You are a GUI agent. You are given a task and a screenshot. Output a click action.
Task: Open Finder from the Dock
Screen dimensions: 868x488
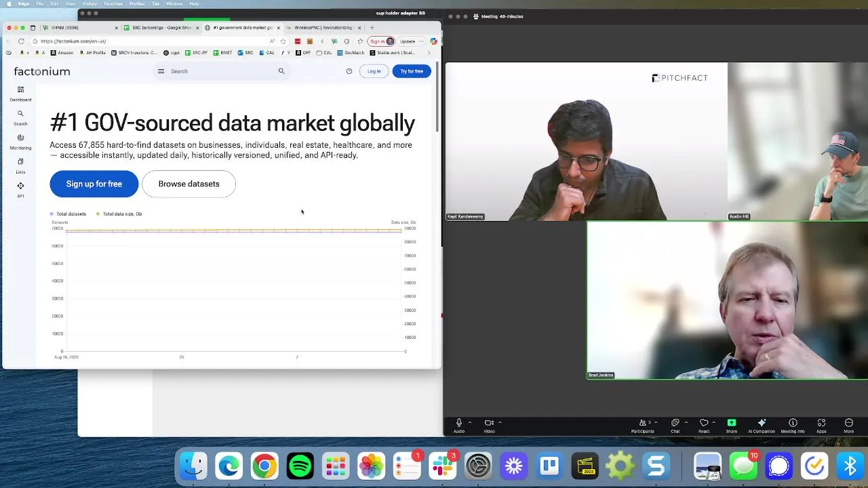click(194, 466)
